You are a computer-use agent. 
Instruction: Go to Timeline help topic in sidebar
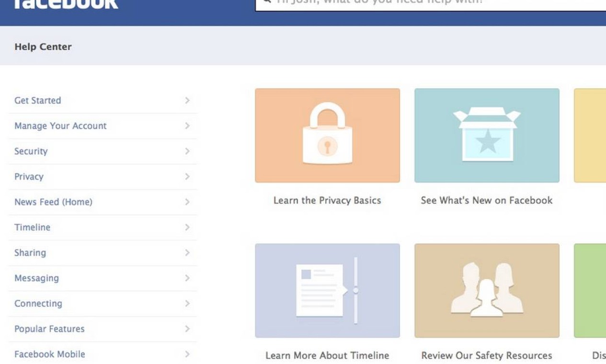tap(32, 227)
